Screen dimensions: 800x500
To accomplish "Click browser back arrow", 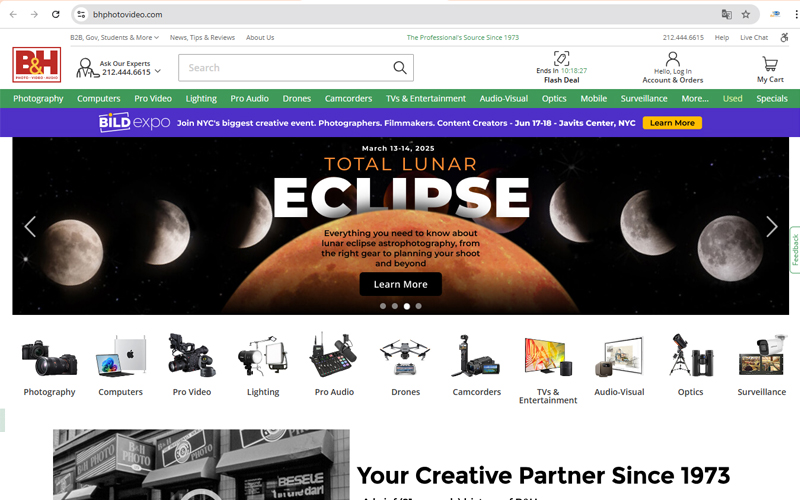I will pos(13,14).
